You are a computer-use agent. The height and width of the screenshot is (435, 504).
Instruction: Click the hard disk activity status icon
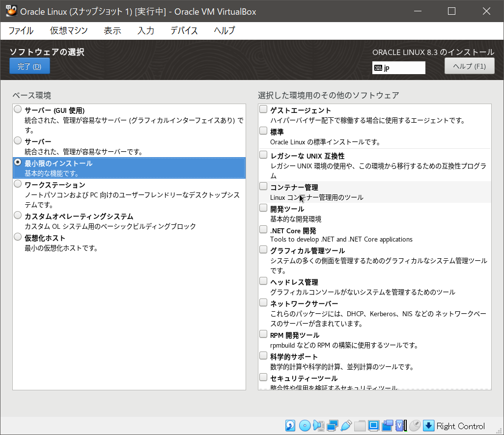pyautogui.click(x=290, y=426)
